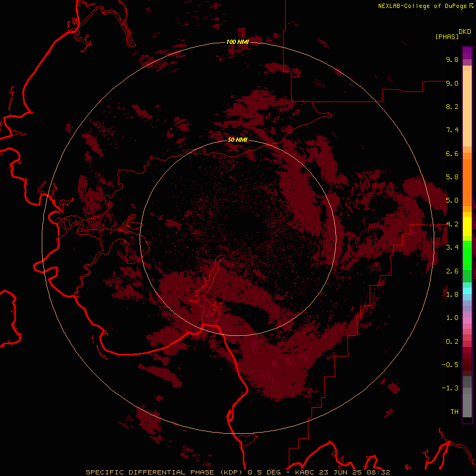This screenshot has height=476, width=476.
Task: Click the 100 NMI range ring label
Action: 237,42
